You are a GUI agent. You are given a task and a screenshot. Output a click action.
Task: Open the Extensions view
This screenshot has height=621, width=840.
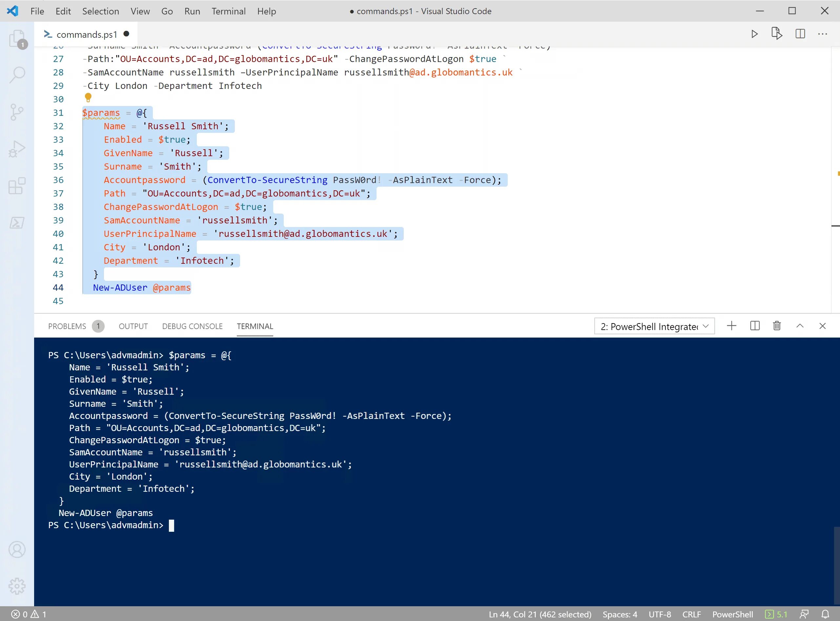point(17,186)
